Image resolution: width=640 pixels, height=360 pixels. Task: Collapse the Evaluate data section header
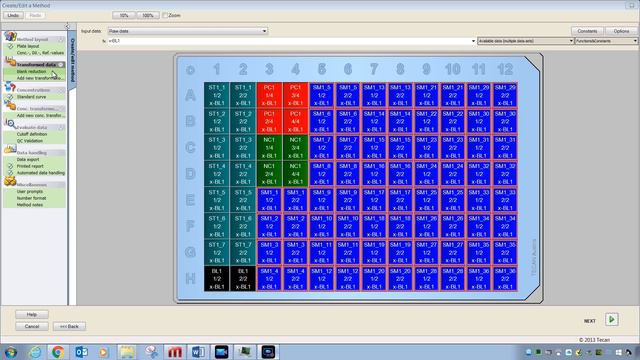click(x=61, y=127)
